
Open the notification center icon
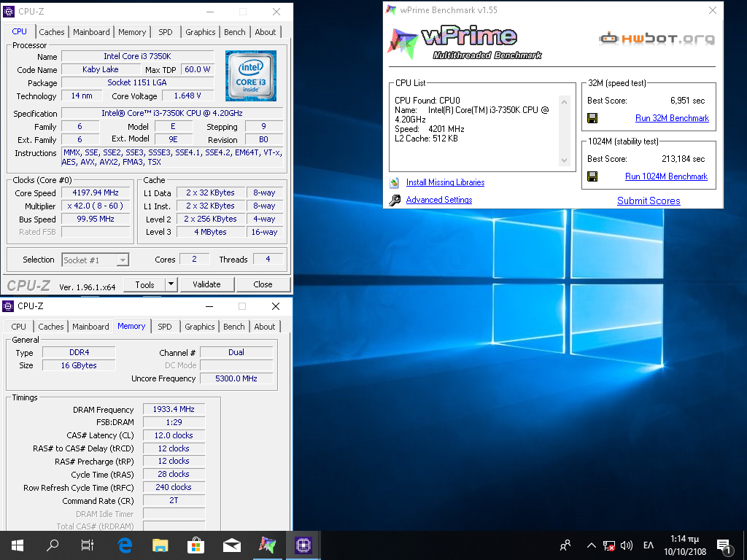point(724,547)
